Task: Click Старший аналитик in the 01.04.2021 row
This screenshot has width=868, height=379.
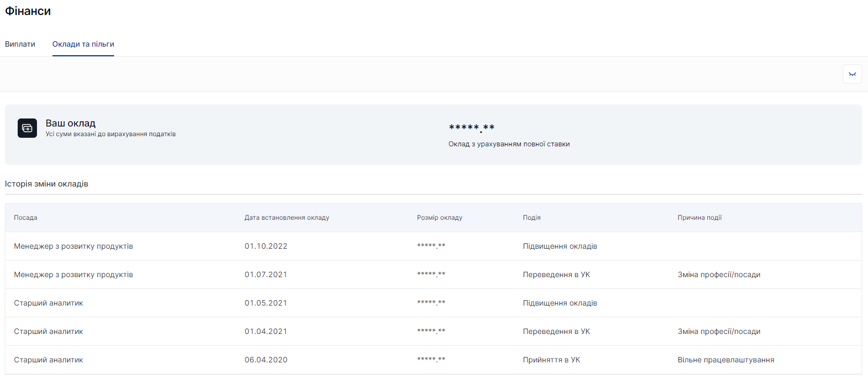Action: tap(48, 331)
